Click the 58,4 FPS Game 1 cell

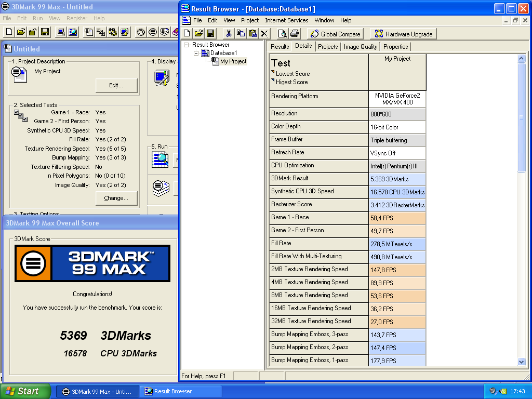(397, 218)
